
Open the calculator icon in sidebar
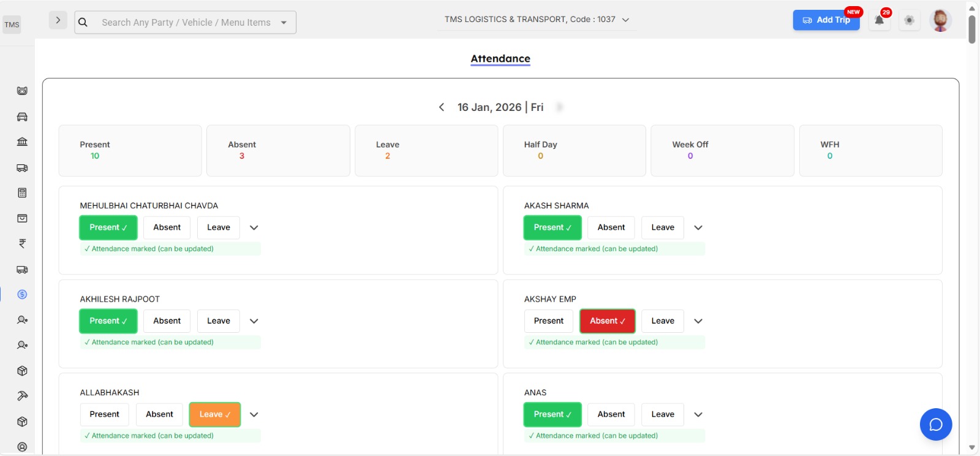pyautogui.click(x=22, y=193)
